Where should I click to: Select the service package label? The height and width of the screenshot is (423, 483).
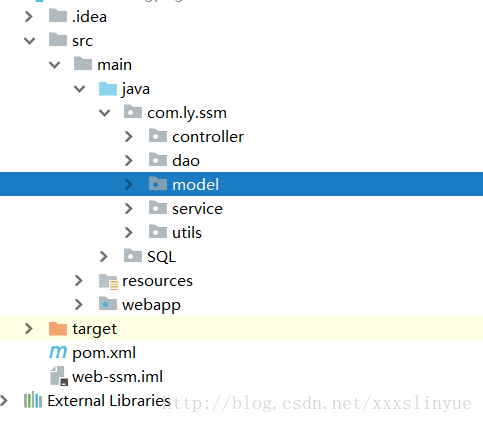[x=197, y=209]
